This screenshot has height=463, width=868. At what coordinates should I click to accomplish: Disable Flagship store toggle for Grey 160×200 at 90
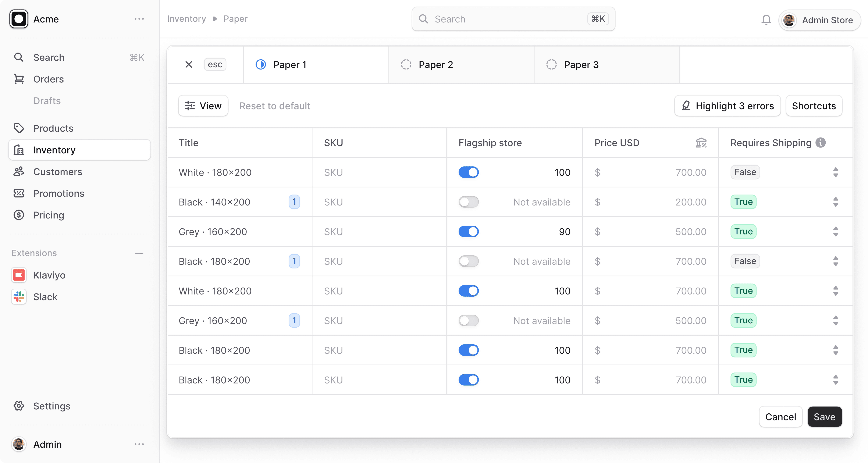coord(468,232)
